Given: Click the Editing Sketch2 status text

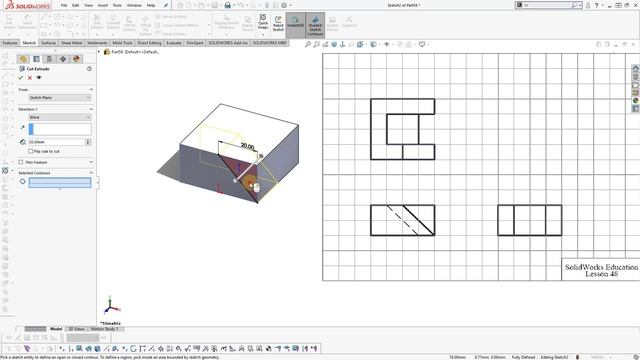Looking at the screenshot, I should (x=554, y=357).
